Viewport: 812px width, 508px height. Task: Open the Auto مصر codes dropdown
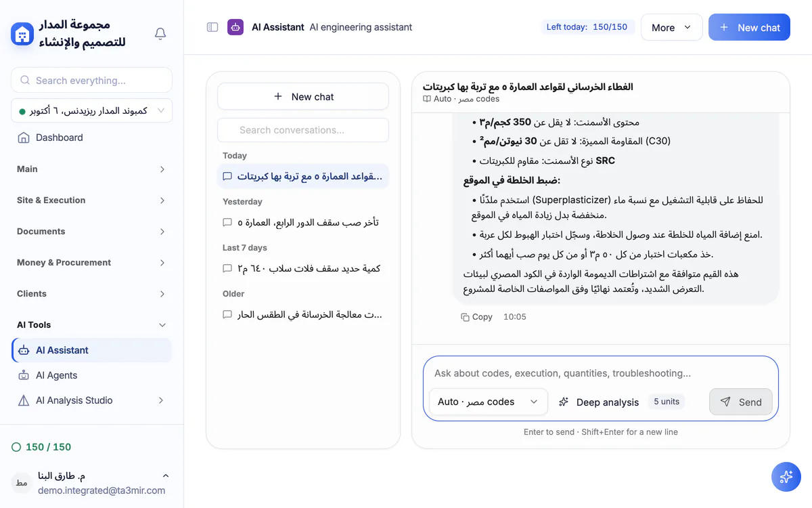[x=489, y=402]
